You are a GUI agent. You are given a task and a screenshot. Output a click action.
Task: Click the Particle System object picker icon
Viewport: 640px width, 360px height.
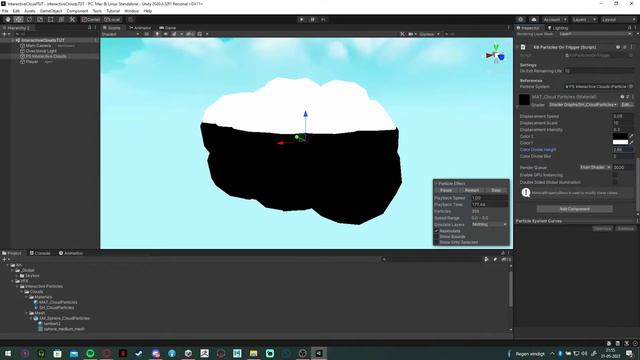tap(631, 87)
